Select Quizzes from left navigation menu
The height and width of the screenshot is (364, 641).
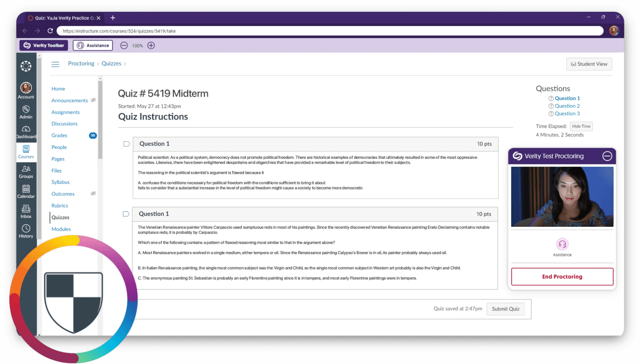coord(60,217)
